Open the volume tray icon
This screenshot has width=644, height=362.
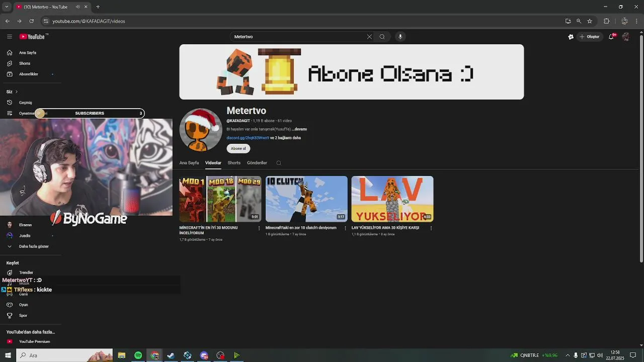[600, 355]
